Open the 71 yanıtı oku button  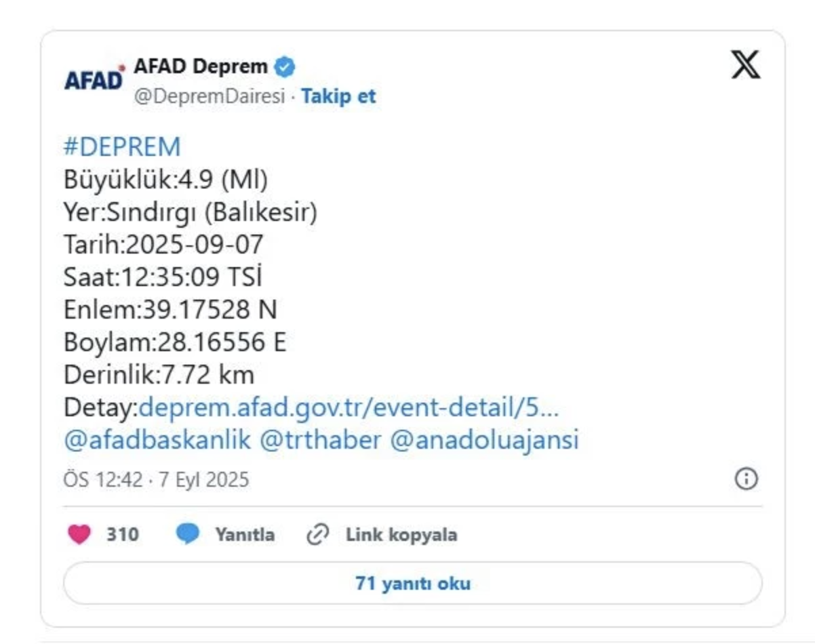pos(412,583)
